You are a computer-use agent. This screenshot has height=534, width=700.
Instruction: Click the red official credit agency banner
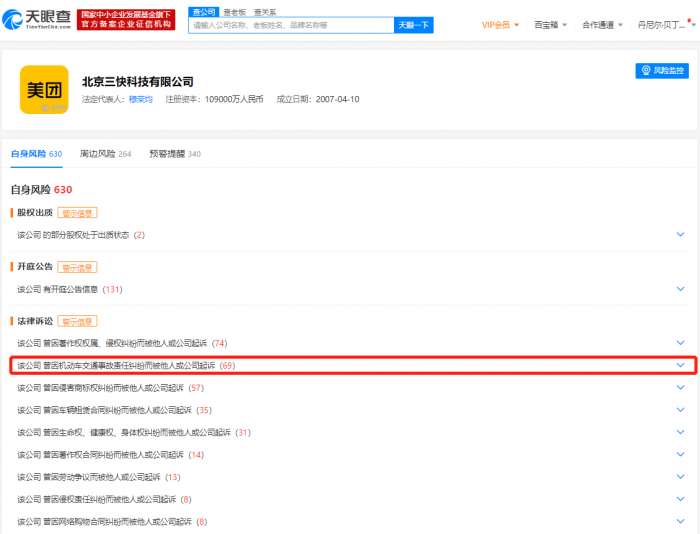(126, 20)
